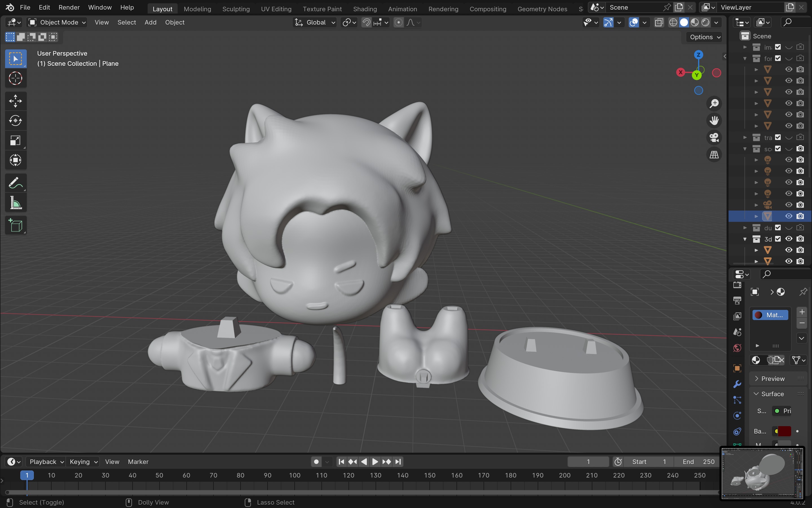This screenshot has height=508, width=812.
Task: Open the World properties tab
Action: pyautogui.click(x=737, y=348)
